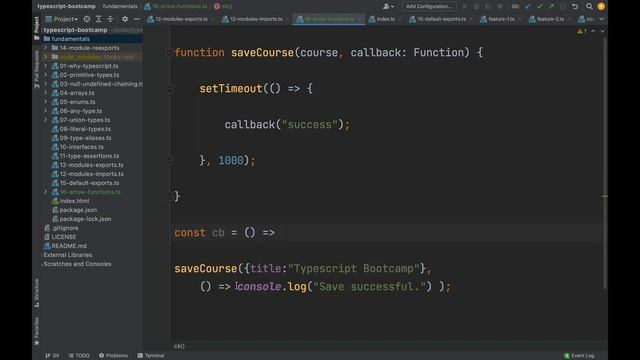This screenshot has height=360, width=640.
Task: Fold the setTimeout arrow function gutter marker
Action: pyautogui.click(x=169, y=88)
